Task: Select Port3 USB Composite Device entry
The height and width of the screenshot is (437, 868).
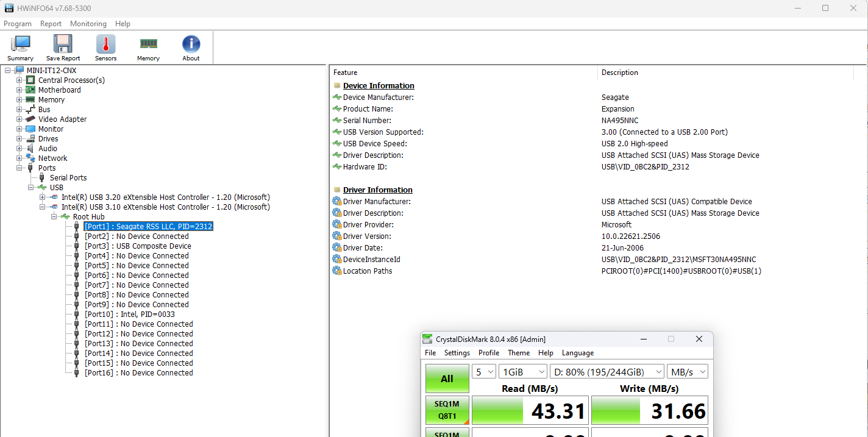Action: point(138,246)
